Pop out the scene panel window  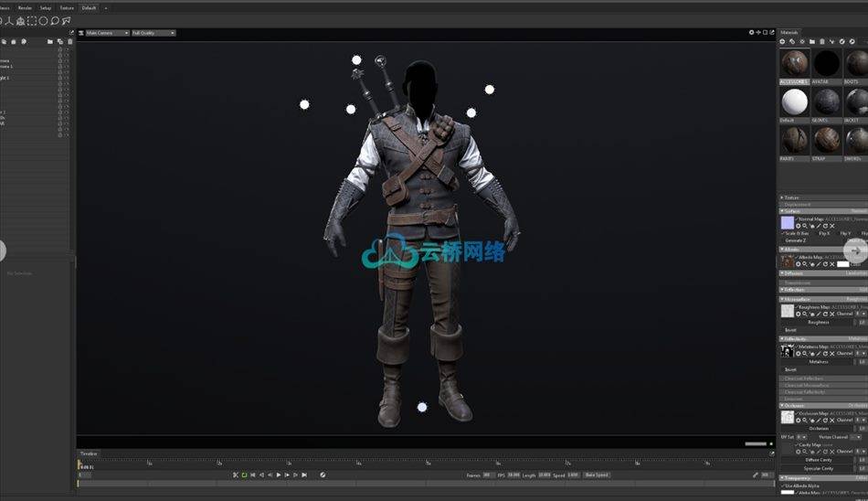click(x=71, y=33)
